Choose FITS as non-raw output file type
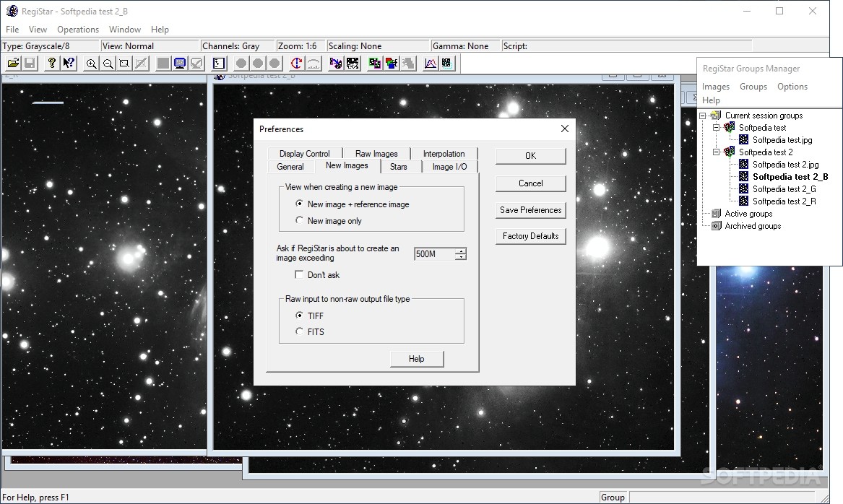This screenshot has width=843, height=504. [300, 331]
